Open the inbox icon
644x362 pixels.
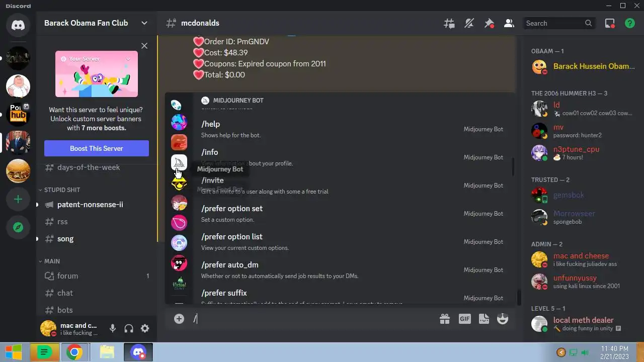[x=610, y=23]
